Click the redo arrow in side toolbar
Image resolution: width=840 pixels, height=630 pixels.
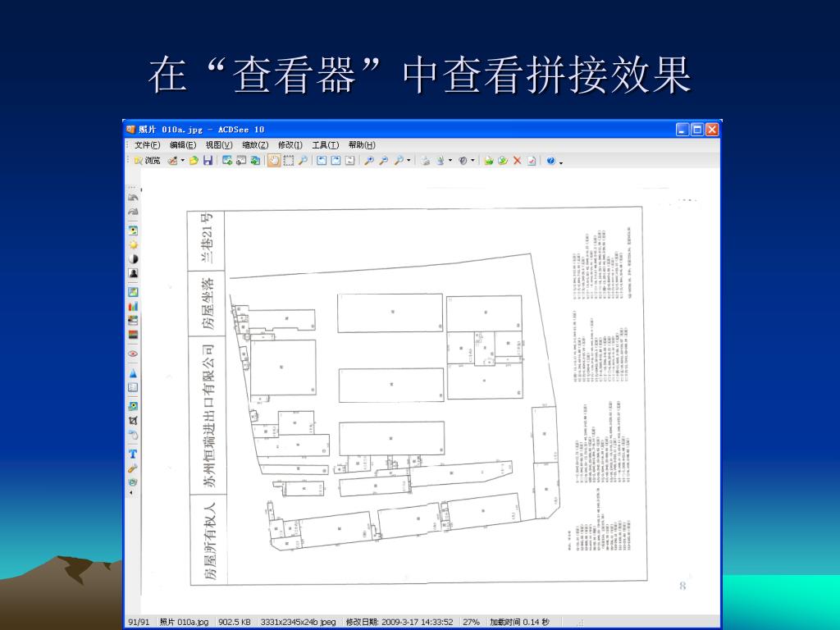[133, 211]
